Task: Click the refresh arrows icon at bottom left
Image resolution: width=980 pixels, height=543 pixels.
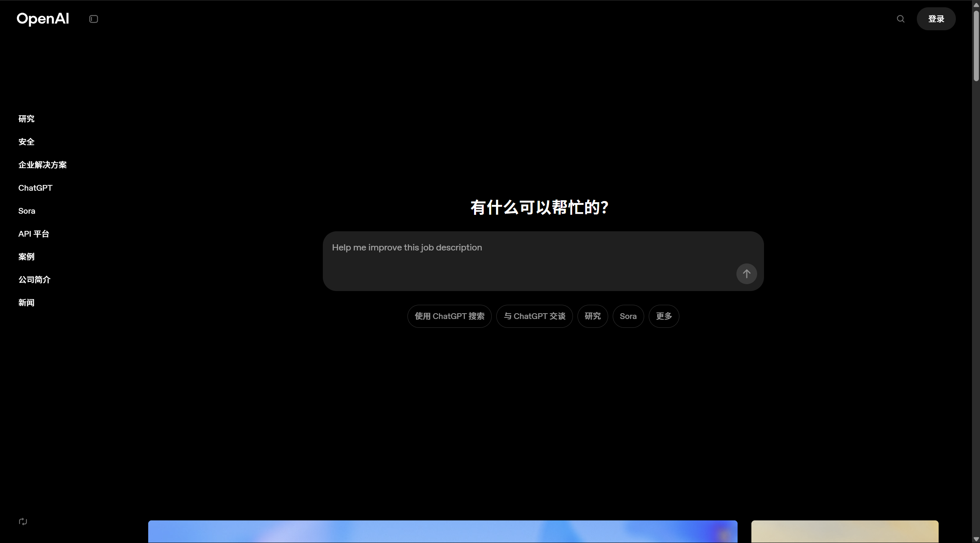Action: [23, 522]
